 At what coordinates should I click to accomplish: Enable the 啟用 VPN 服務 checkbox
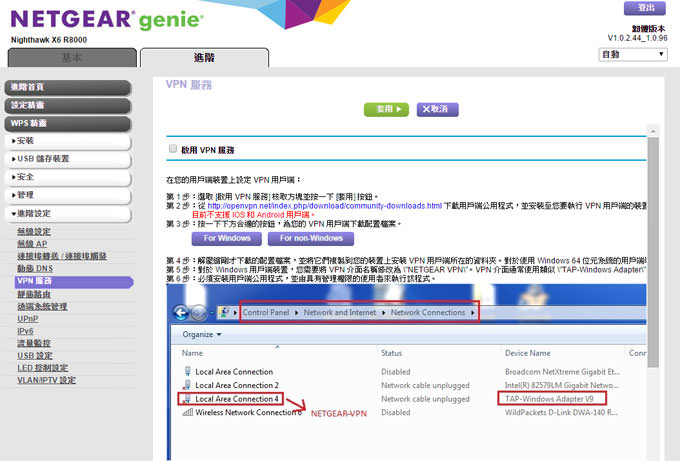pyautogui.click(x=172, y=148)
